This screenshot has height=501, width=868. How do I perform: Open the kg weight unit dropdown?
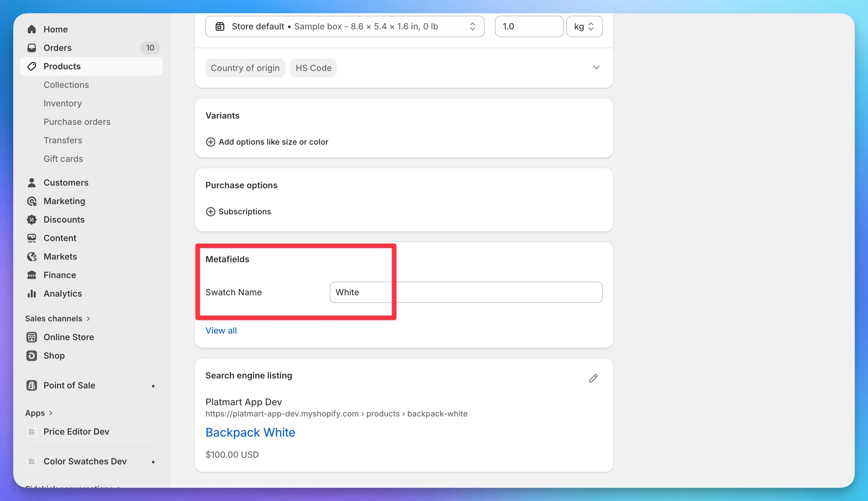point(584,26)
